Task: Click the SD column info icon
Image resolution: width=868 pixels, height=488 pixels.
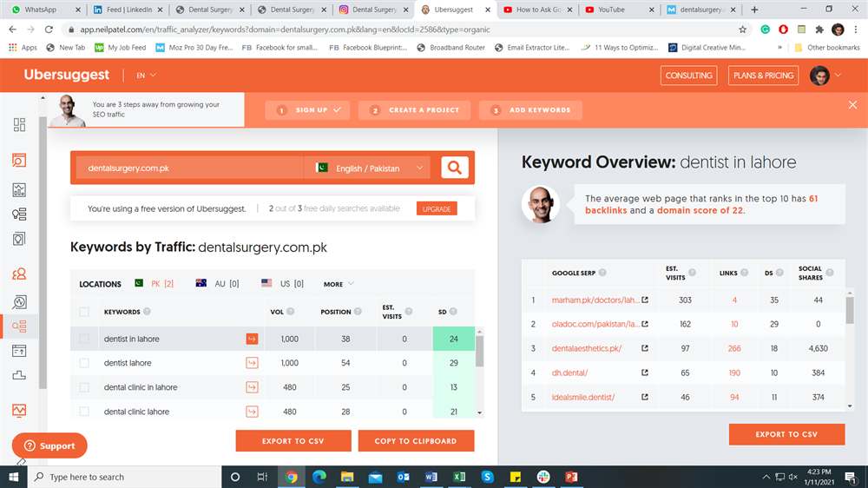Action: (x=453, y=312)
